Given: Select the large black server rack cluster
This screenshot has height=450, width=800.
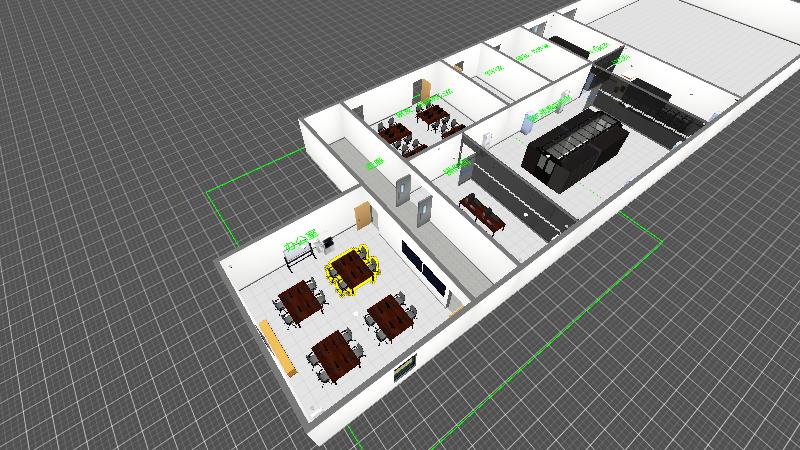Looking at the screenshot, I should click(575, 148).
